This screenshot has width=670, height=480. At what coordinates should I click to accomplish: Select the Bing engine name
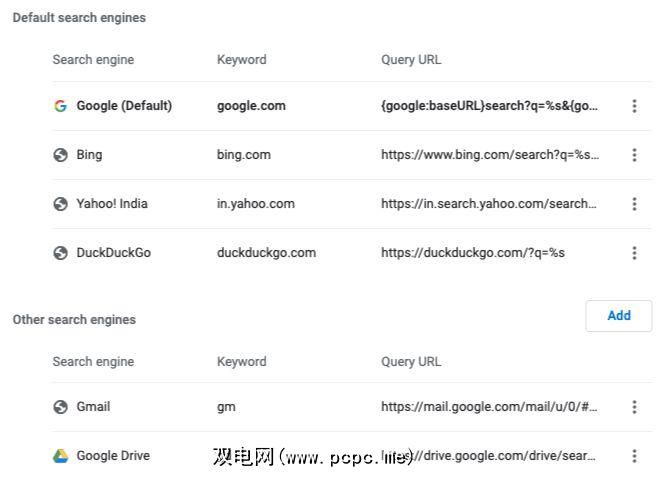[89, 155]
